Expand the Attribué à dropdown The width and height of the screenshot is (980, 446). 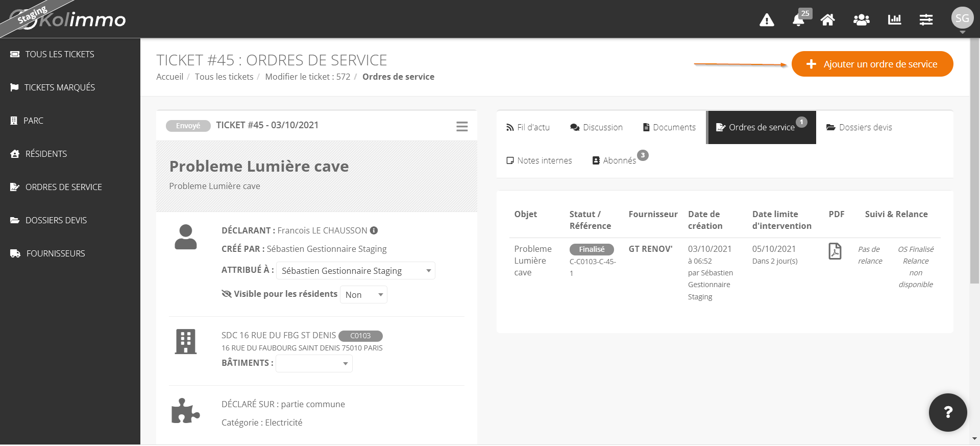[x=356, y=271]
